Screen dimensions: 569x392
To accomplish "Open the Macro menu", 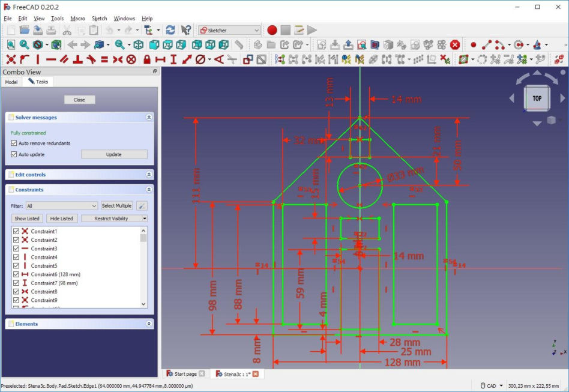I will [x=77, y=19].
